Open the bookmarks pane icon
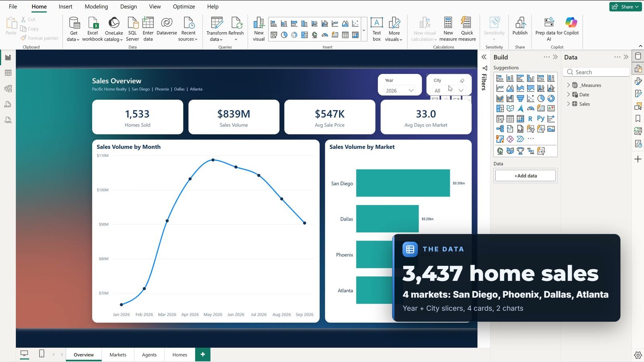The width and height of the screenshot is (644, 362). point(638,119)
